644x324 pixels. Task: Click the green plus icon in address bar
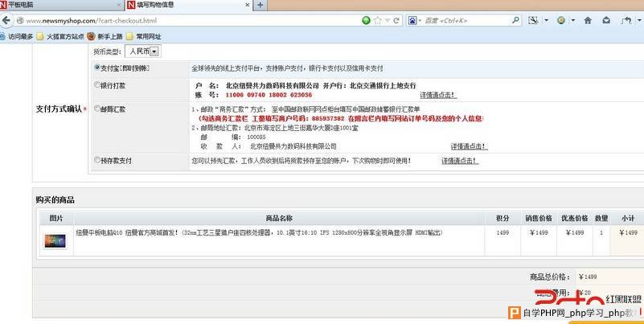pos(366,20)
